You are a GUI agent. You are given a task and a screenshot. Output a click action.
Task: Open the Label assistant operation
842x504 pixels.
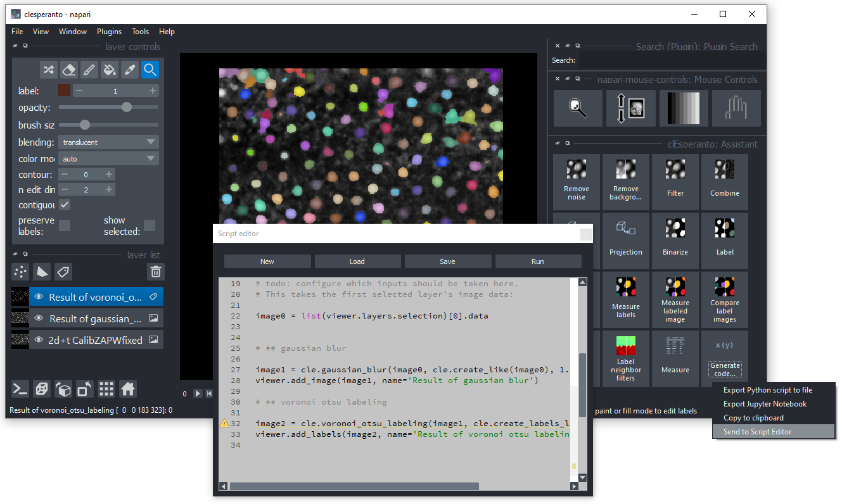[725, 241]
